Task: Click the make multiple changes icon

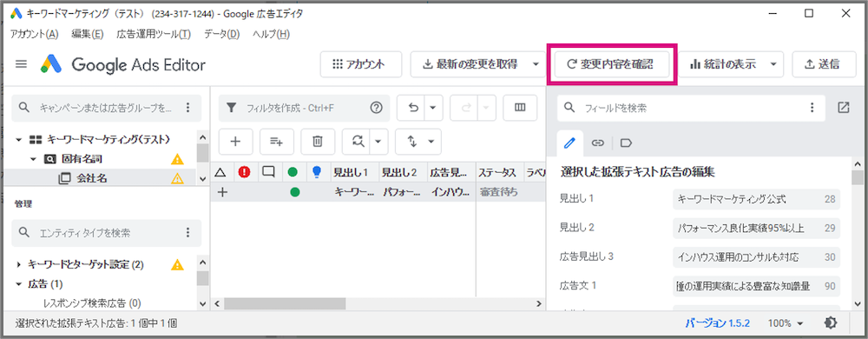Action: [x=277, y=141]
